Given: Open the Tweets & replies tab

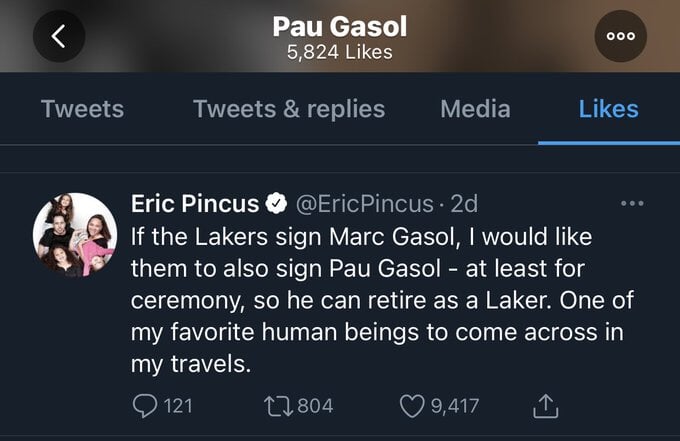Looking at the screenshot, I should click(289, 108).
